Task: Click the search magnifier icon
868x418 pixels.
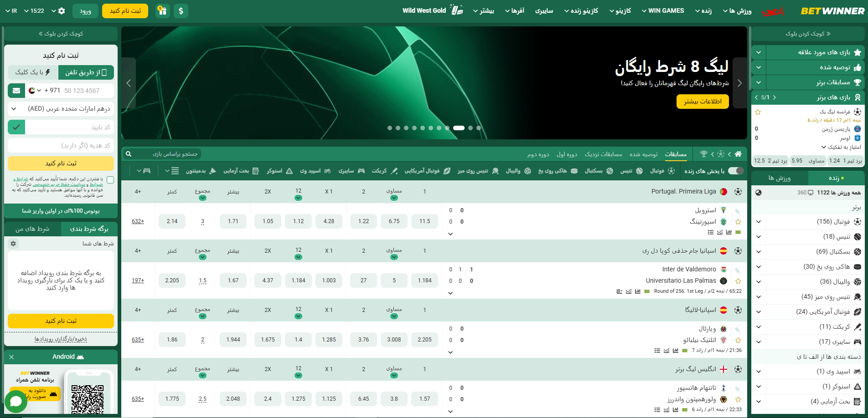Action: tap(129, 154)
